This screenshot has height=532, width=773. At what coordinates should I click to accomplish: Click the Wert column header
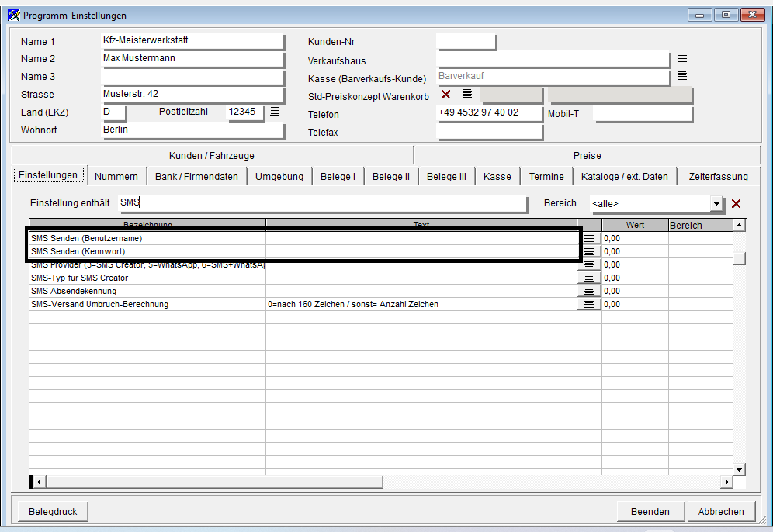(x=635, y=225)
